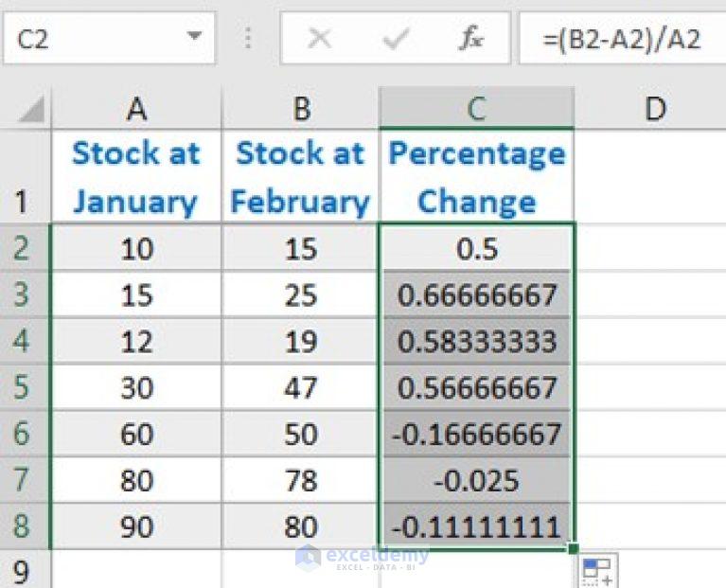726x588 pixels.
Task: Select cell B4 containing 19
Action: 300,341
